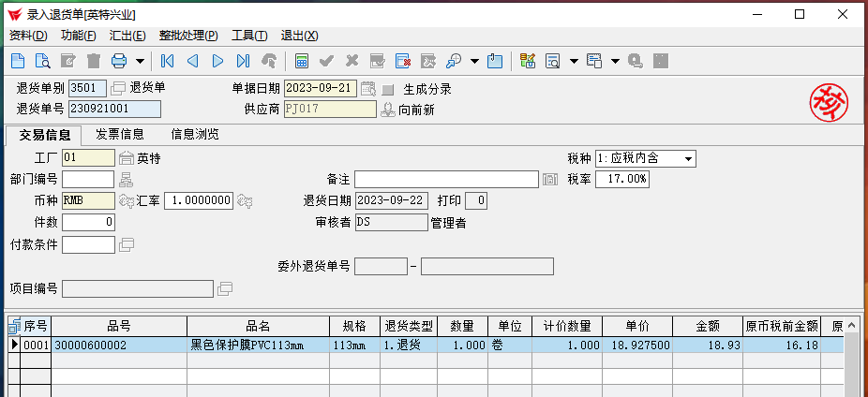
Task: Open the 整批处理(P) menu
Action: [x=188, y=36]
